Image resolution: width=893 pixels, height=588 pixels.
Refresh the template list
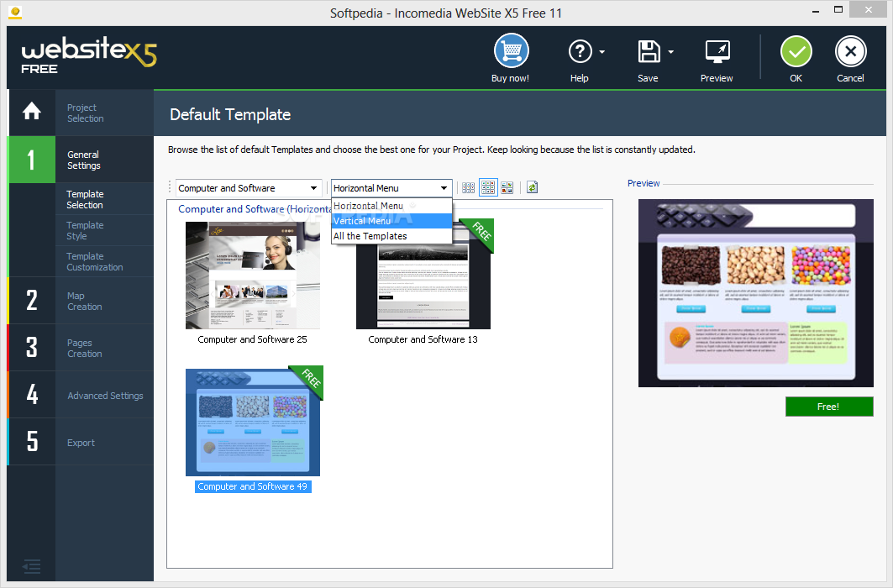(532, 187)
